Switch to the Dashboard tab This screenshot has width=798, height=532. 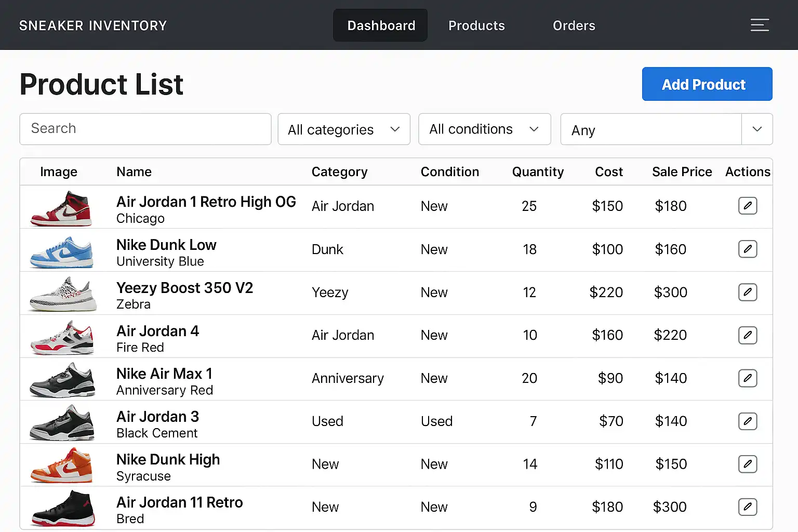click(381, 25)
